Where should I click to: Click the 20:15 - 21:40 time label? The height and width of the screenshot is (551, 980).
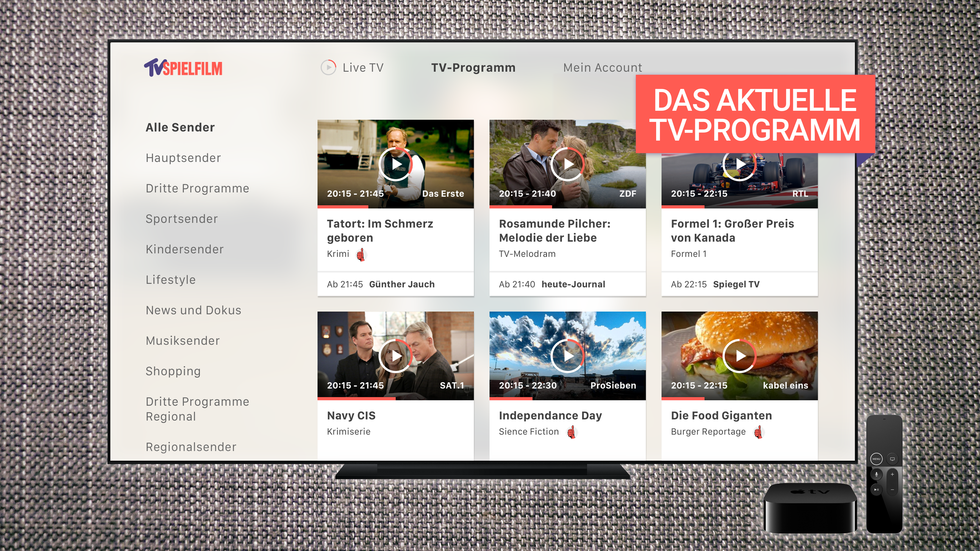click(527, 194)
